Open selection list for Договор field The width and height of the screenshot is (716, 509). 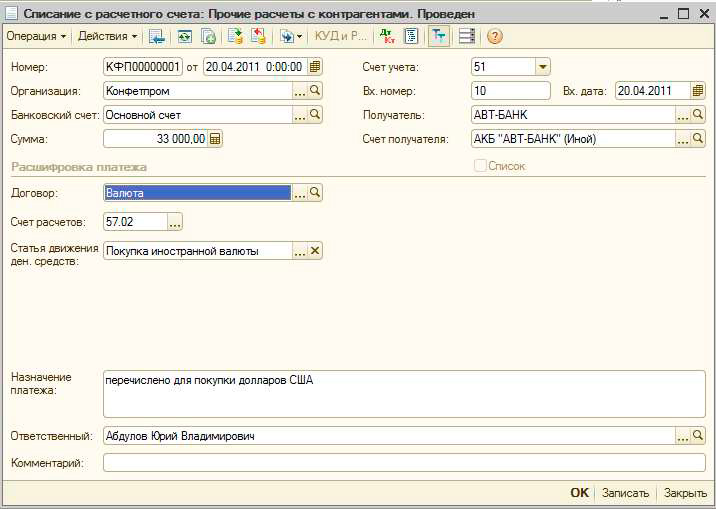tap(299, 193)
